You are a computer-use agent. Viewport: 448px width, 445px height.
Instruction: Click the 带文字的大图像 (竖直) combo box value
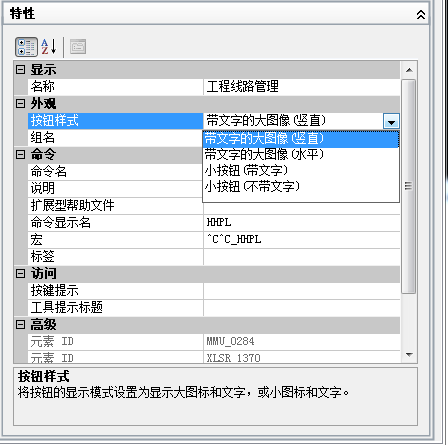293,121
